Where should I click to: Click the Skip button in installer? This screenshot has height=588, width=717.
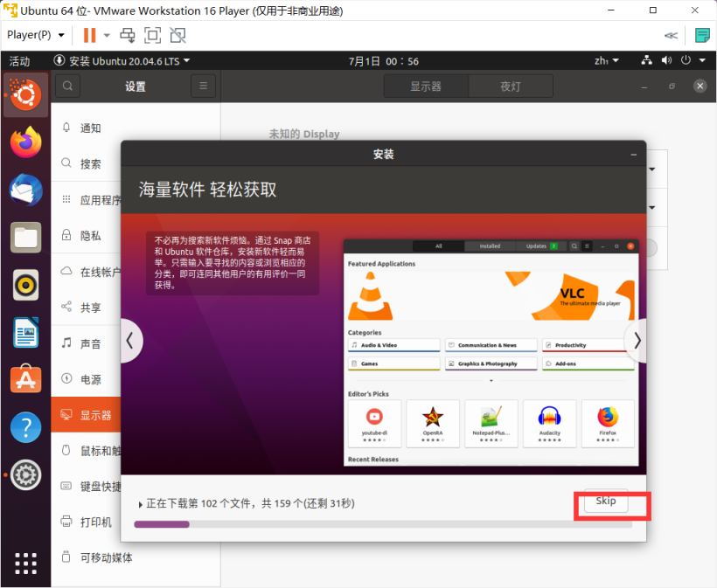pos(605,502)
